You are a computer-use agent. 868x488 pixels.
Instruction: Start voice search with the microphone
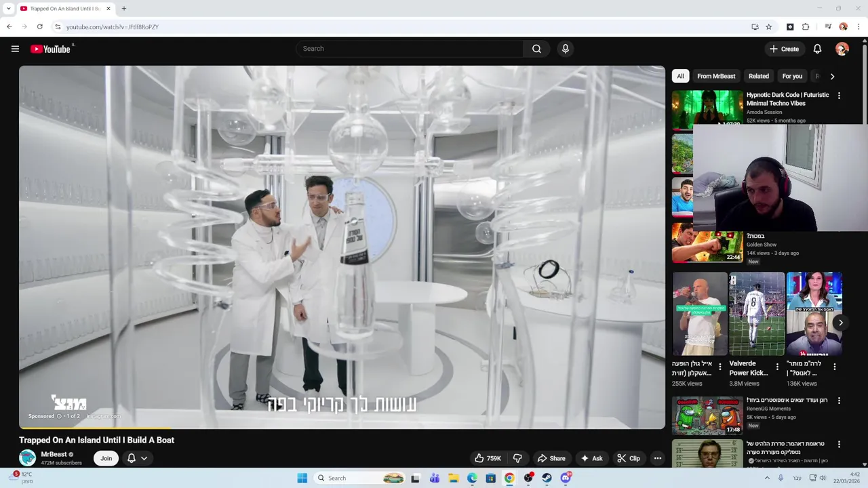tap(566, 49)
